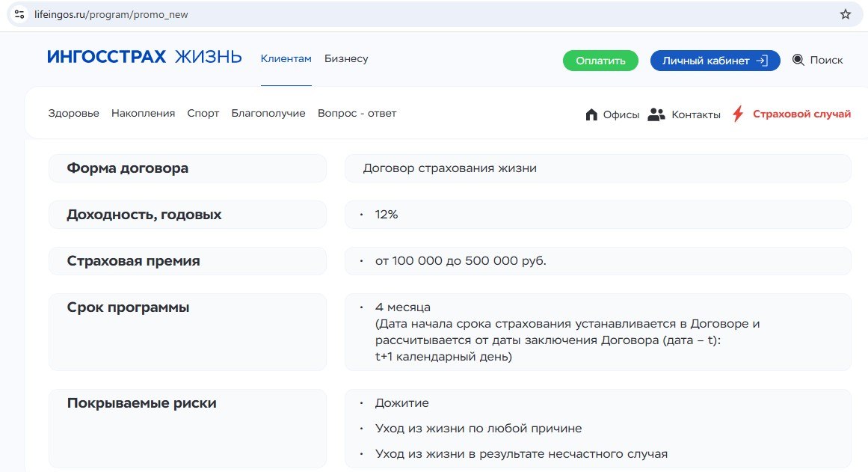This screenshot has height=472, width=868.
Task: Switch to the Бизнесу tab
Action: pyautogui.click(x=346, y=59)
